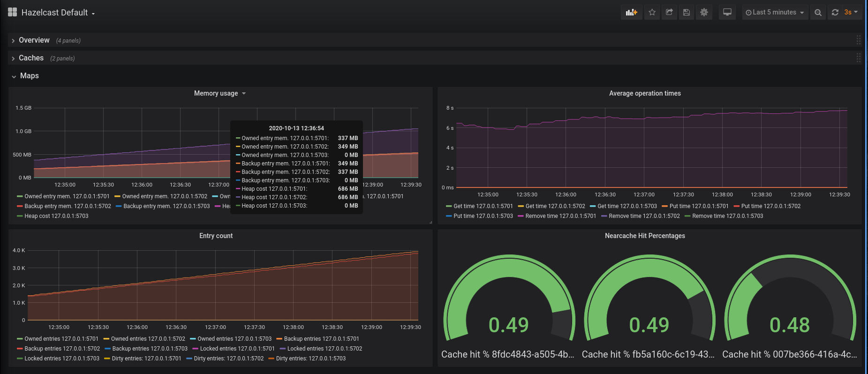Click color line of Dirty entries: 127.0.0.1:5702
This screenshot has width=868, height=374.
(189, 359)
